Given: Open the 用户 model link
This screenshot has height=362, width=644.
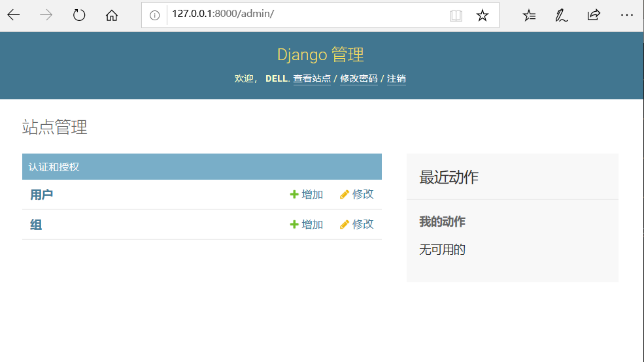Looking at the screenshot, I should pyautogui.click(x=41, y=195).
